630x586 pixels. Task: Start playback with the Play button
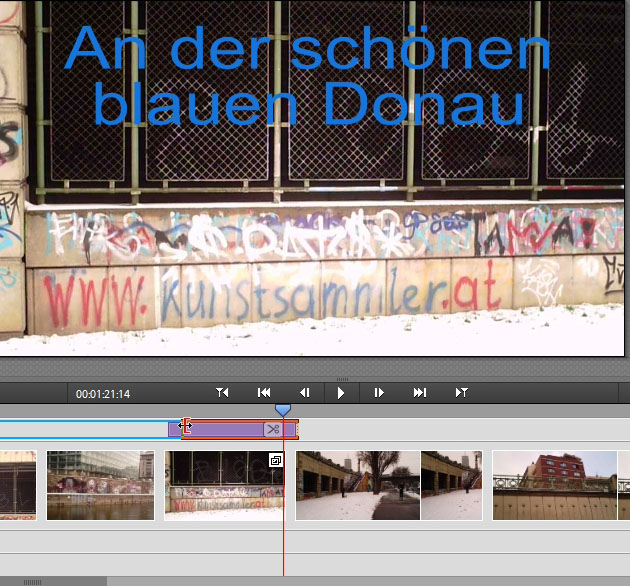point(340,393)
